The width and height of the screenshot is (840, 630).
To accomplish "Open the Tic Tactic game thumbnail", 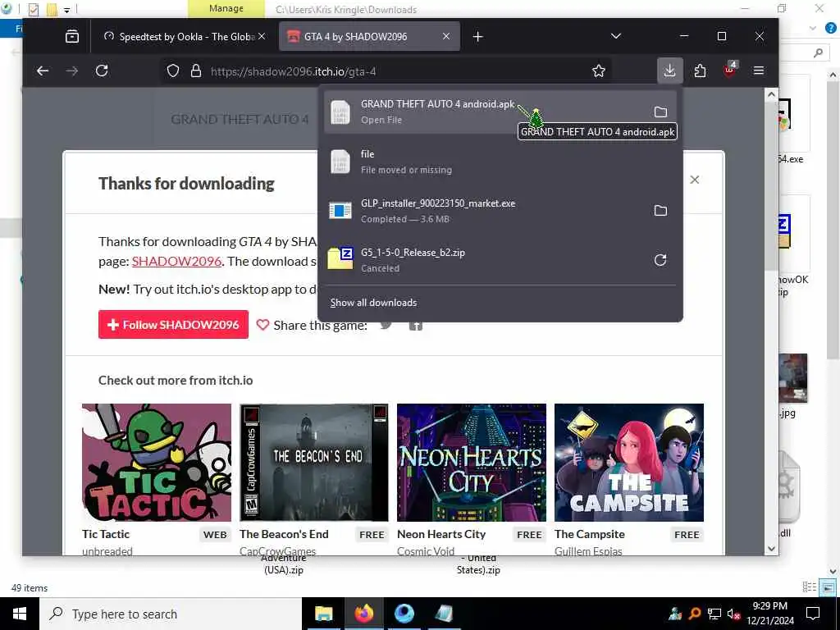I will coord(157,463).
